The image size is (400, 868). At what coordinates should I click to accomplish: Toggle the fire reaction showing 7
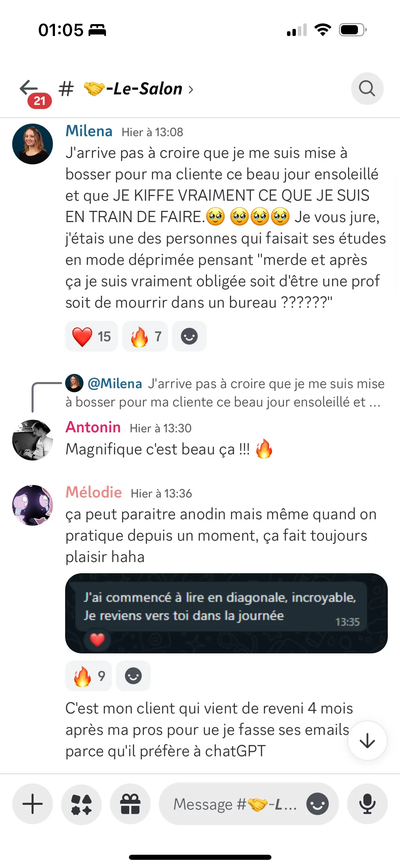145,336
